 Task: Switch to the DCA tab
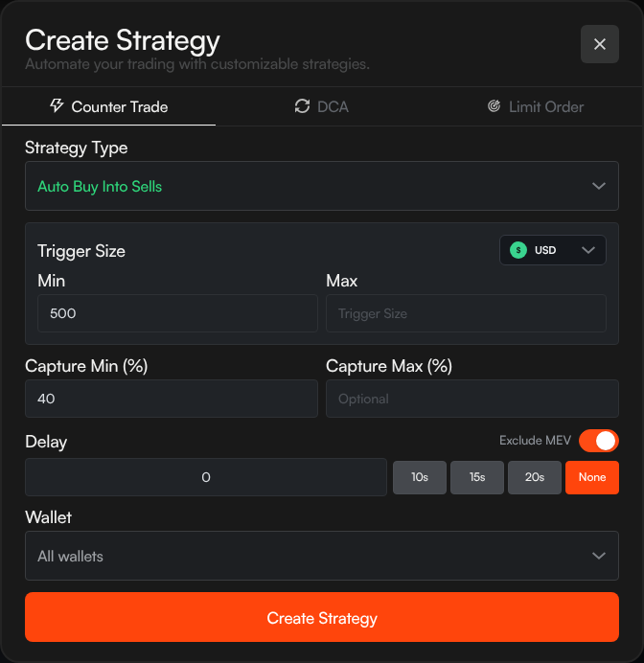pyautogui.click(x=322, y=106)
